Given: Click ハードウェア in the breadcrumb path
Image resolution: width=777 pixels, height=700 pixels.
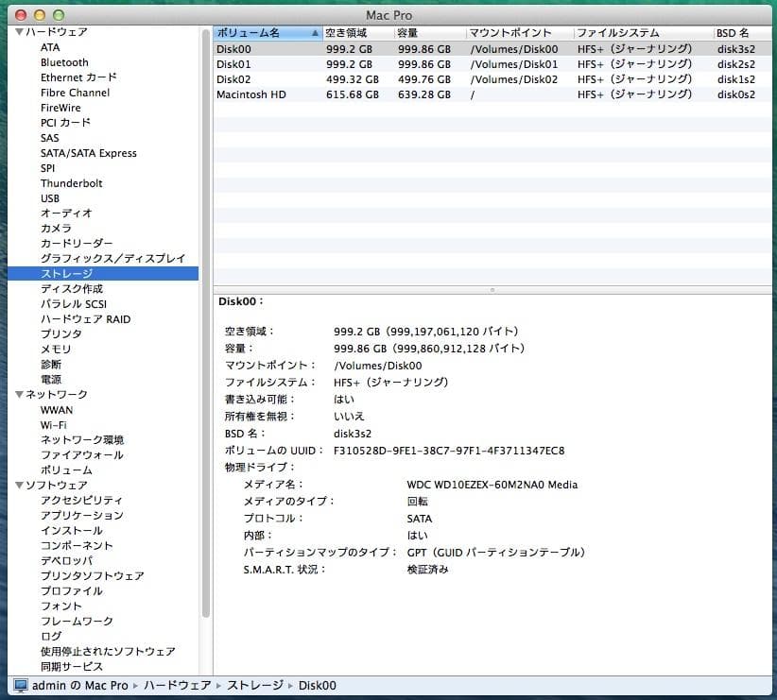Looking at the screenshot, I should [177, 684].
